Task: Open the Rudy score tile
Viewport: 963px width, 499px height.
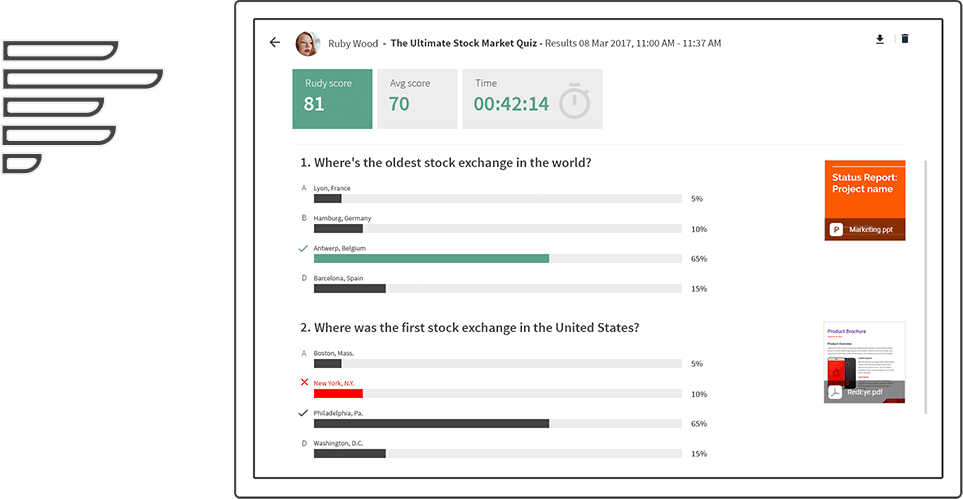Action: point(332,99)
